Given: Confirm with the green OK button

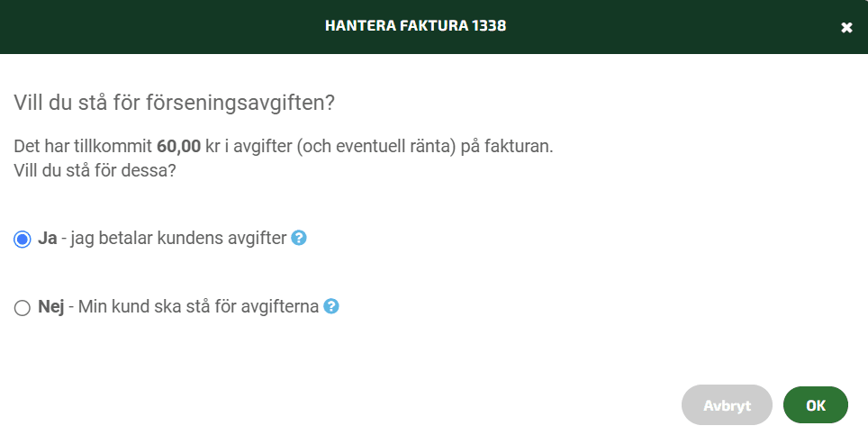Looking at the screenshot, I should (x=816, y=405).
